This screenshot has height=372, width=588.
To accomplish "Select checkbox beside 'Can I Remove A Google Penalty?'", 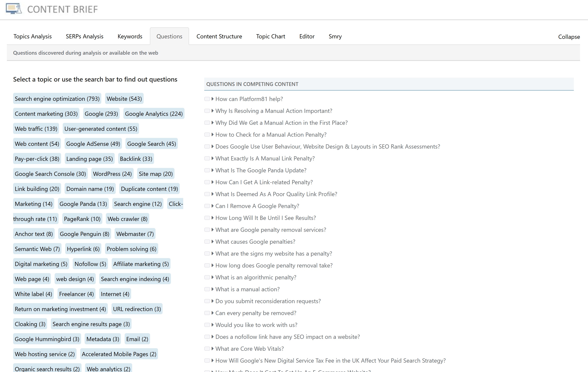I will point(207,206).
